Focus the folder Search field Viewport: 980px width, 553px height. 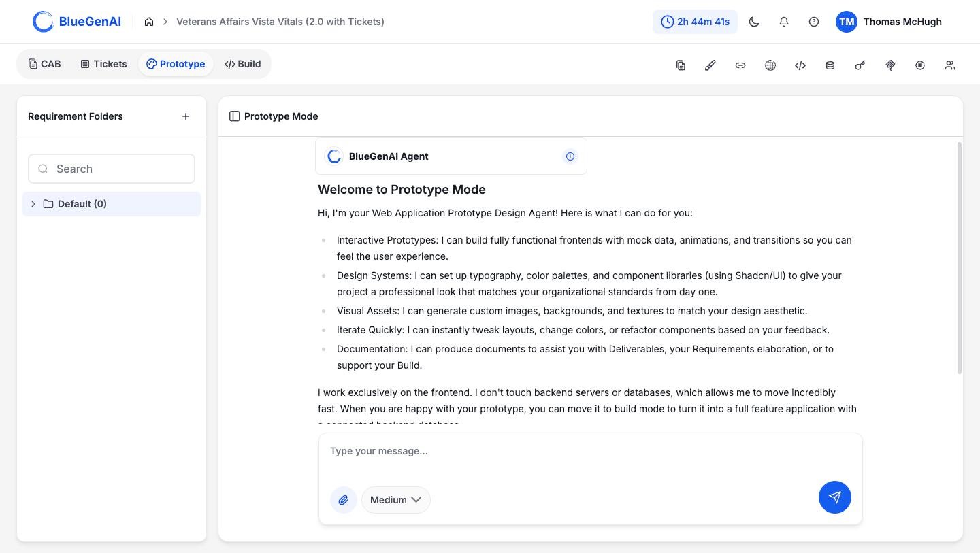pos(112,169)
